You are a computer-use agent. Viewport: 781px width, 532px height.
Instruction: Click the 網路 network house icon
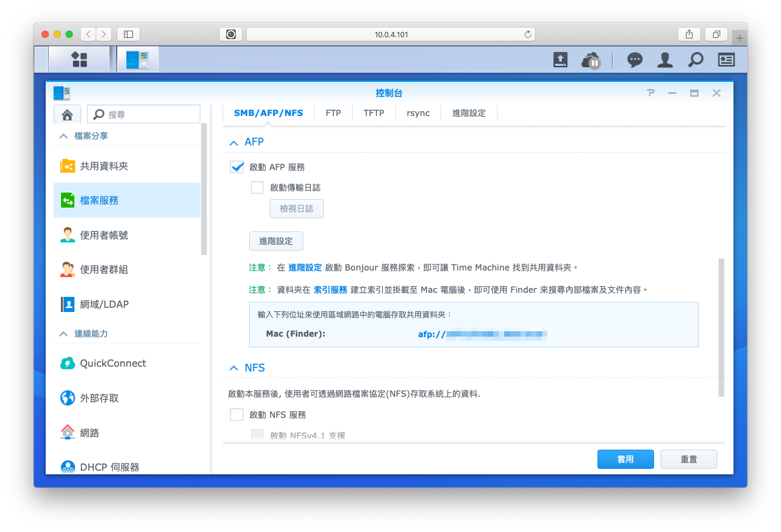(67, 432)
